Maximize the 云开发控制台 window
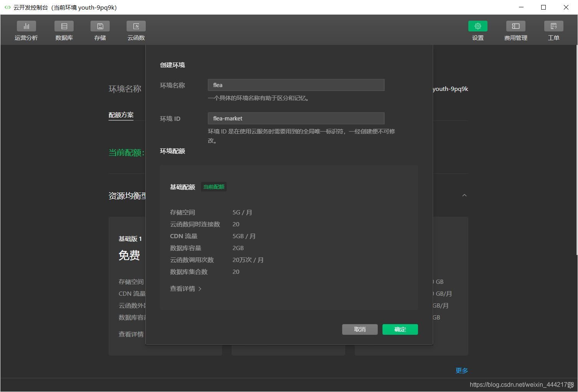The width and height of the screenshot is (578, 392). click(543, 7)
